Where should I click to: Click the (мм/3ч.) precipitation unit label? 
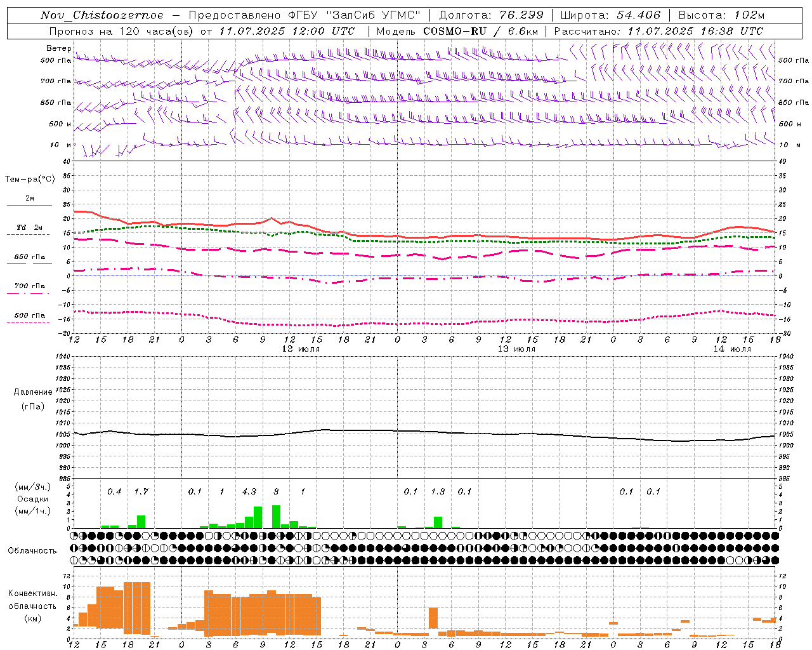pyautogui.click(x=33, y=487)
